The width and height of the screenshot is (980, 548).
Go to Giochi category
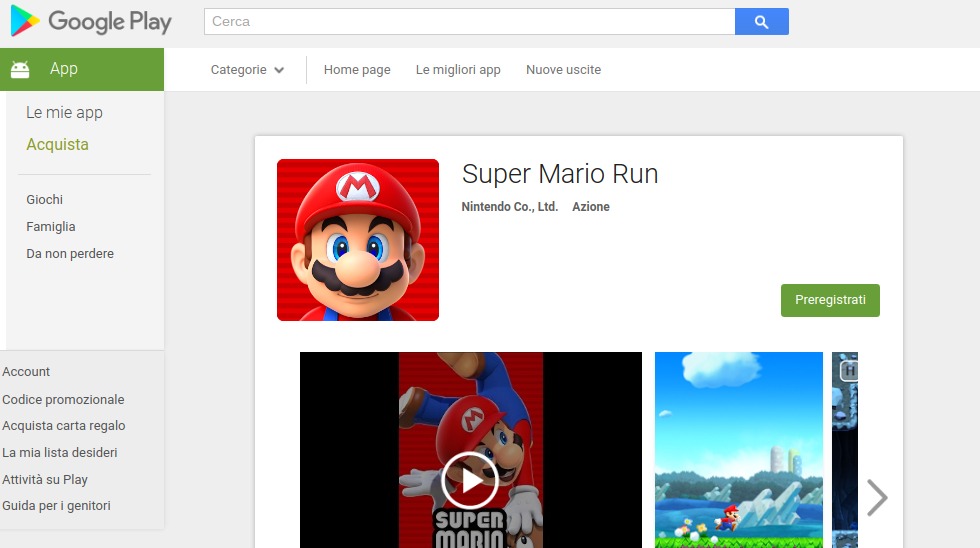point(44,199)
